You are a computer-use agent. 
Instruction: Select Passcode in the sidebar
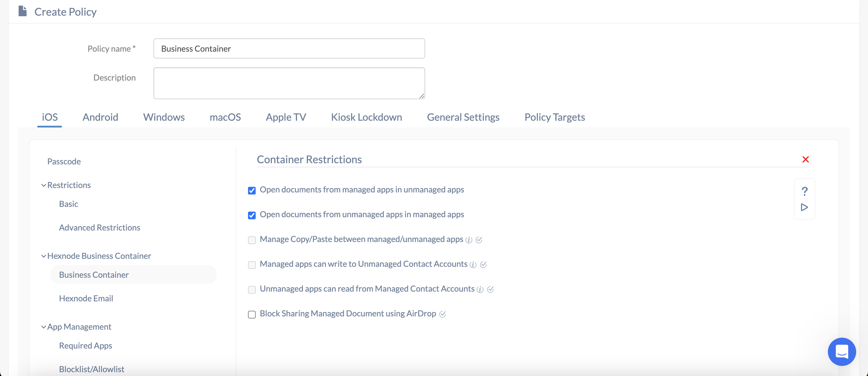point(64,161)
